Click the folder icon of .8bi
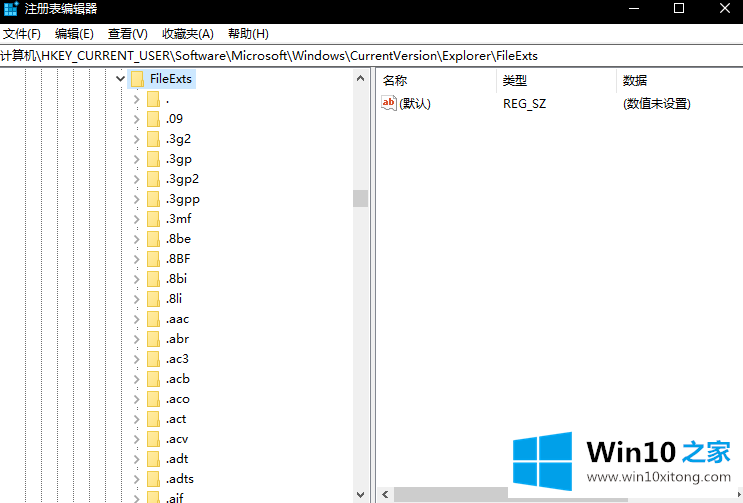This screenshot has height=503, width=743. tap(153, 279)
